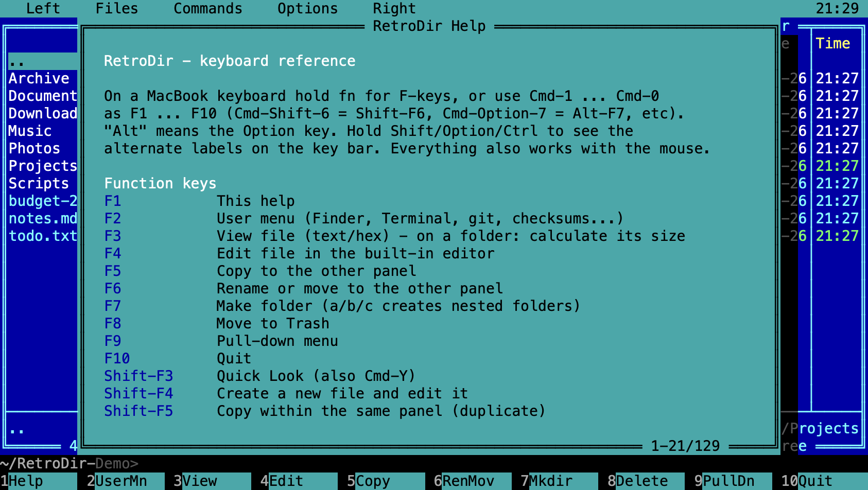Click the 6RenMov key bar button
Screen dimensions: 868x490
coord(473,481)
